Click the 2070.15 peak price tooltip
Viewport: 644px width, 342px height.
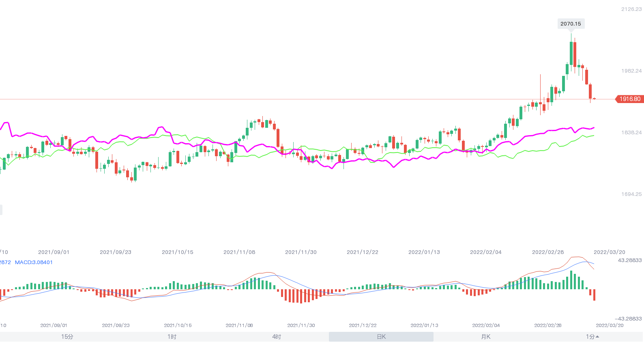click(571, 24)
